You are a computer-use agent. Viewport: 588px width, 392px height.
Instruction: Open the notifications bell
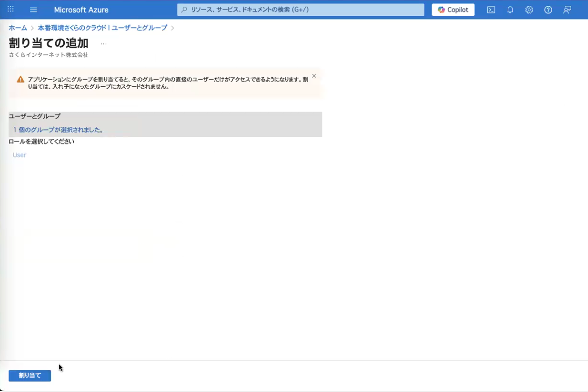pyautogui.click(x=510, y=10)
